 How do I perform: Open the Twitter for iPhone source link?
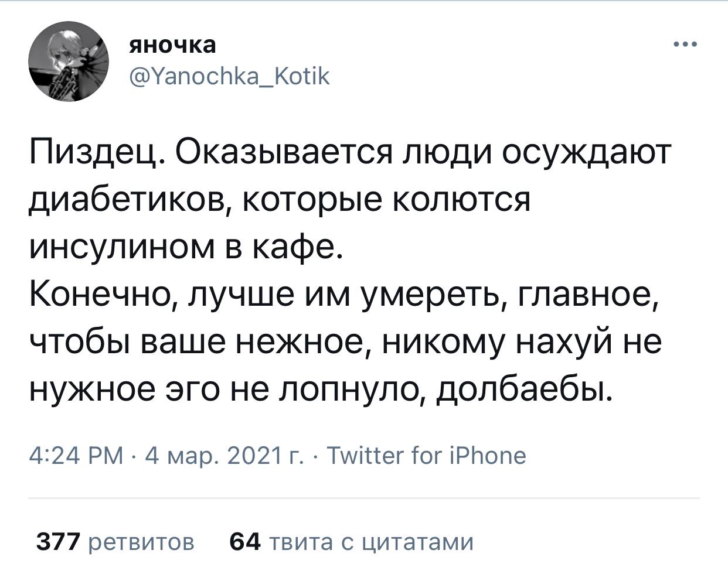pyautogui.click(x=426, y=455)
